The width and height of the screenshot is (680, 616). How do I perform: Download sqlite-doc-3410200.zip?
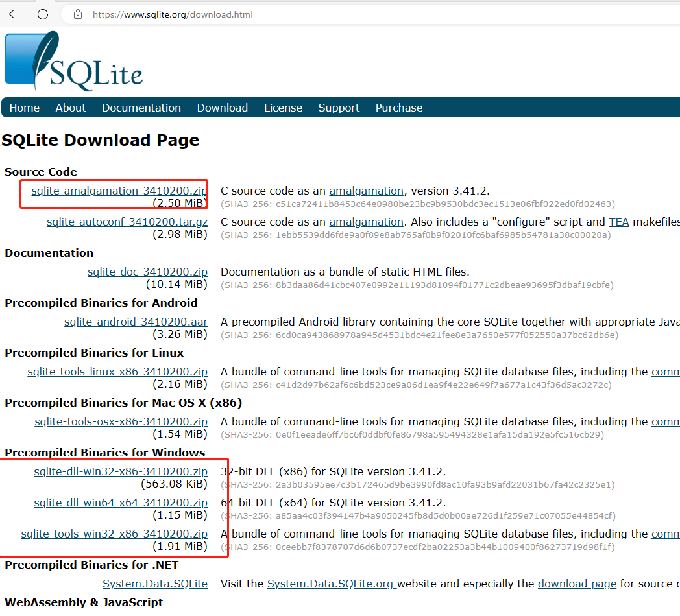147,272
